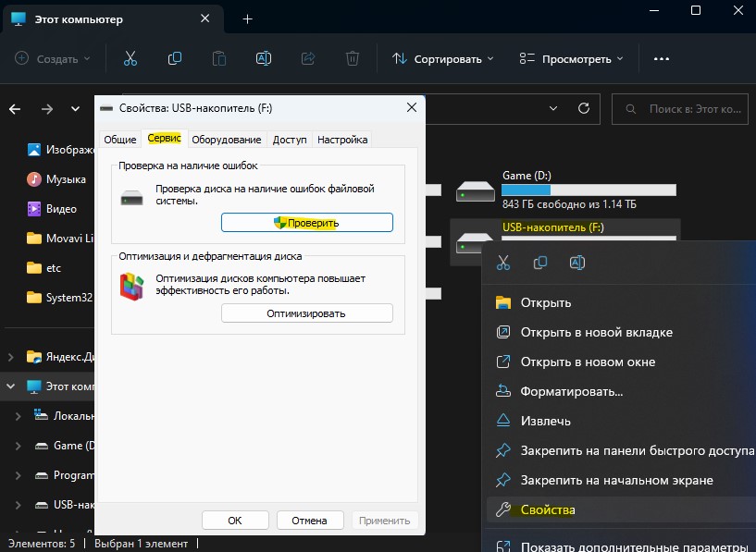Confirm dialog with OK button
This screenshot has height=552, width=756.
(x=235, y=521)
